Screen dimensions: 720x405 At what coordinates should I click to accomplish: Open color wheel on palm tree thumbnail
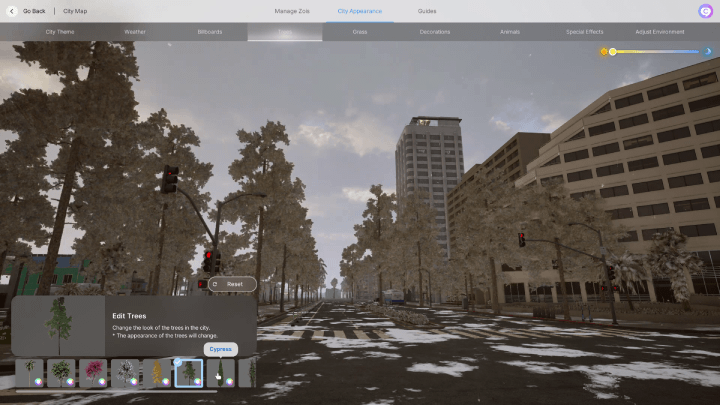pos(38,381)
